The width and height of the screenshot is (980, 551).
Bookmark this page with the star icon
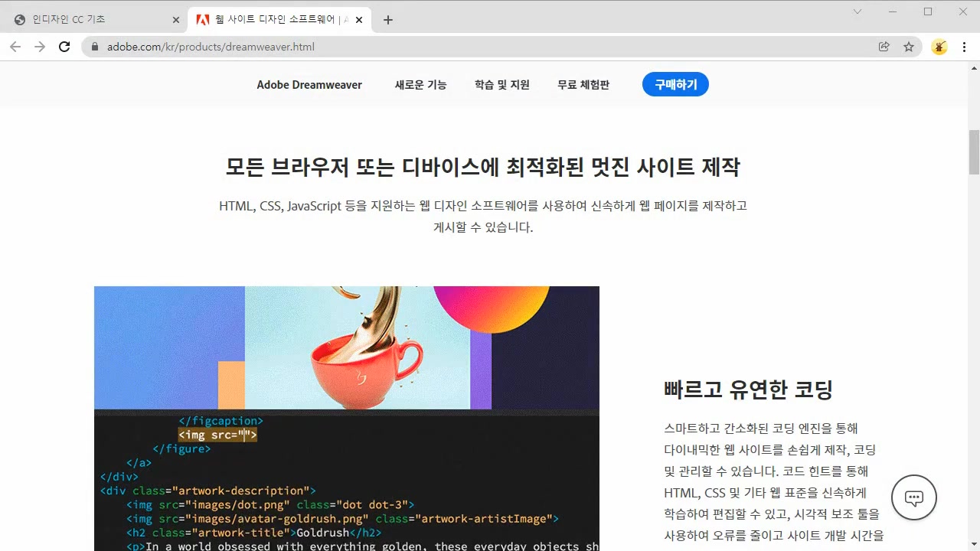pos(909,47)
